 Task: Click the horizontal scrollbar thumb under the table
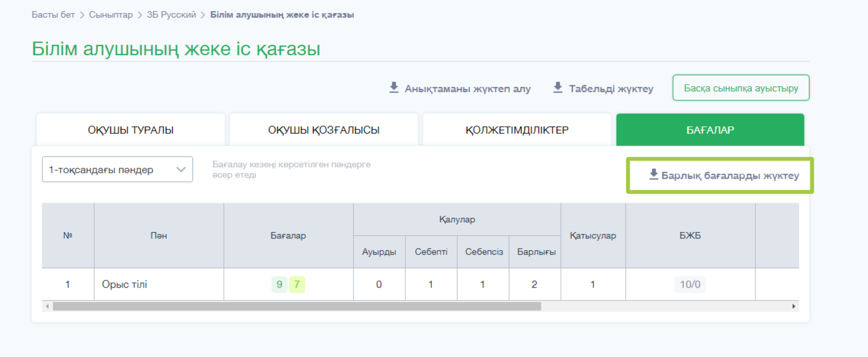click(x=297, y=306)
